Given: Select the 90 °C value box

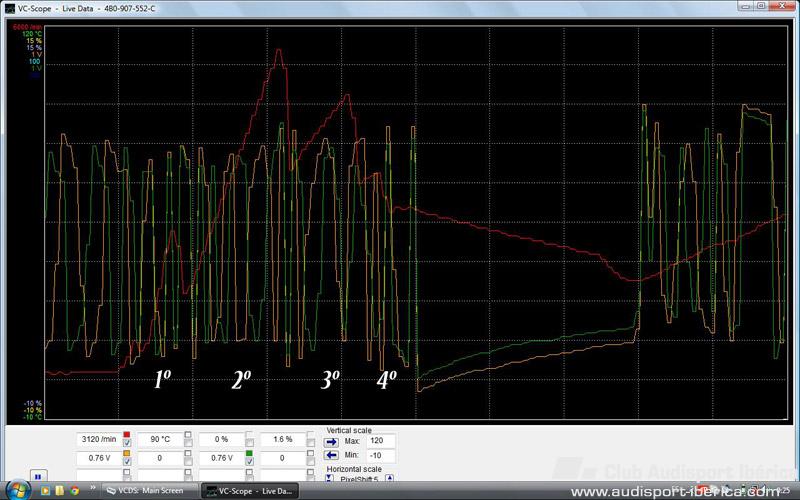Looking at the screenshot, I should [x=160, y=439].
